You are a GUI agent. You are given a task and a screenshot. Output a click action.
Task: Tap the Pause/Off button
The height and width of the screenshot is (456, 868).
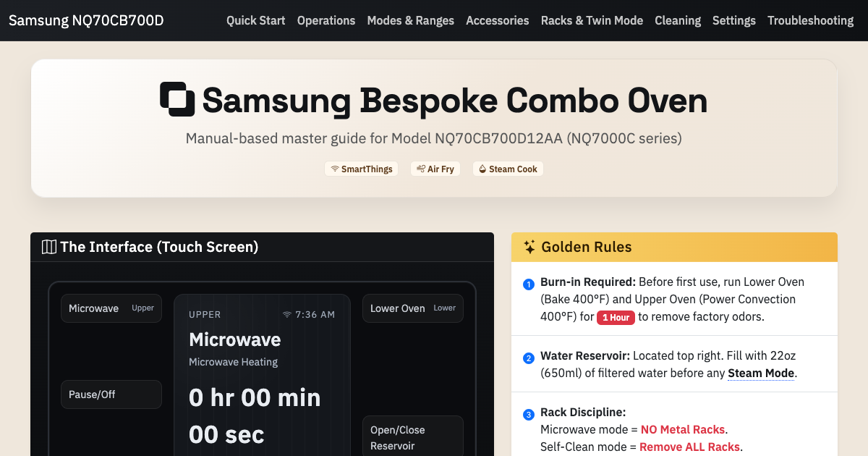(x=111, y=394)
